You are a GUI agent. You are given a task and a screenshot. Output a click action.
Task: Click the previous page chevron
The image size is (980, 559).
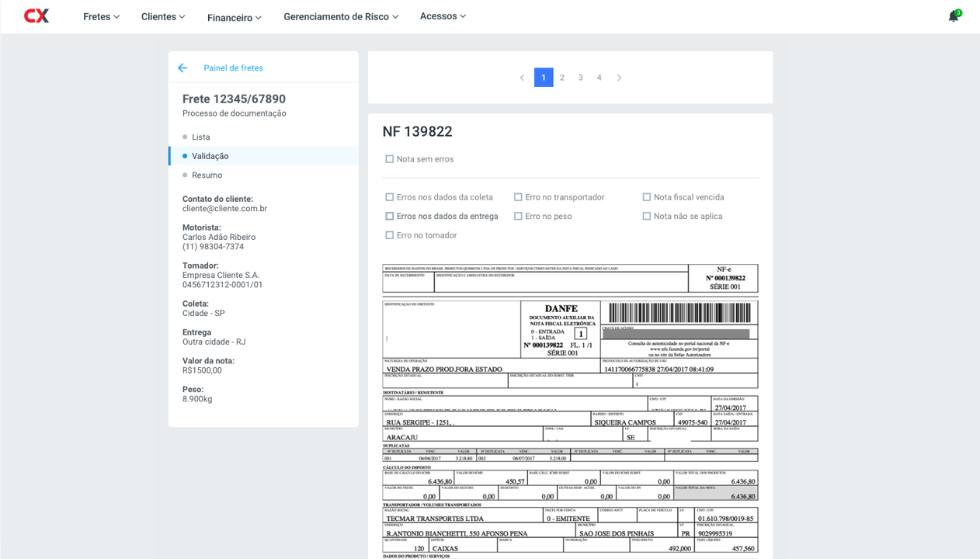[522, 78]
